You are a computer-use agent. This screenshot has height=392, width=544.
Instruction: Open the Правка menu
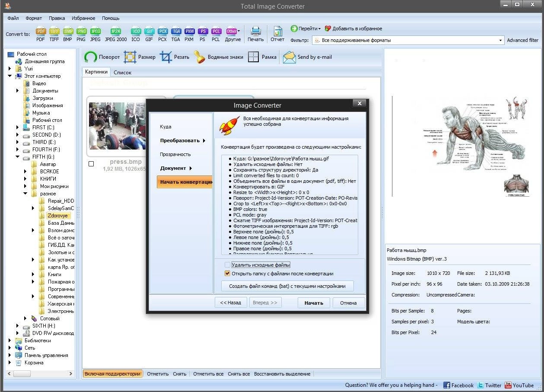(x=57, y=18)
